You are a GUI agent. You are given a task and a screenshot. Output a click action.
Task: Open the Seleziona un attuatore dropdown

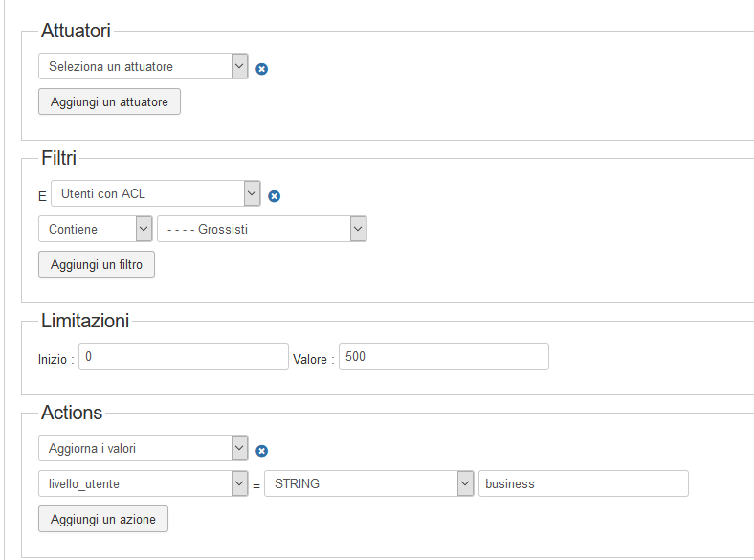[144, 66]
